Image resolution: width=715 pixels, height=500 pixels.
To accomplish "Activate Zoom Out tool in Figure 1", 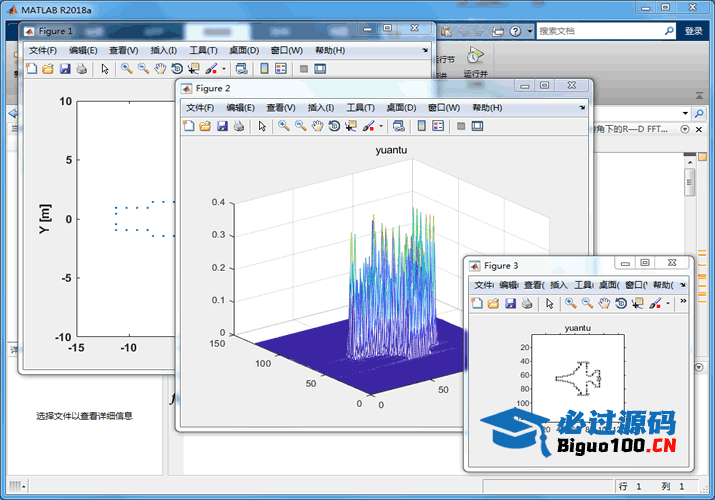I will click(x=143, y=69).
